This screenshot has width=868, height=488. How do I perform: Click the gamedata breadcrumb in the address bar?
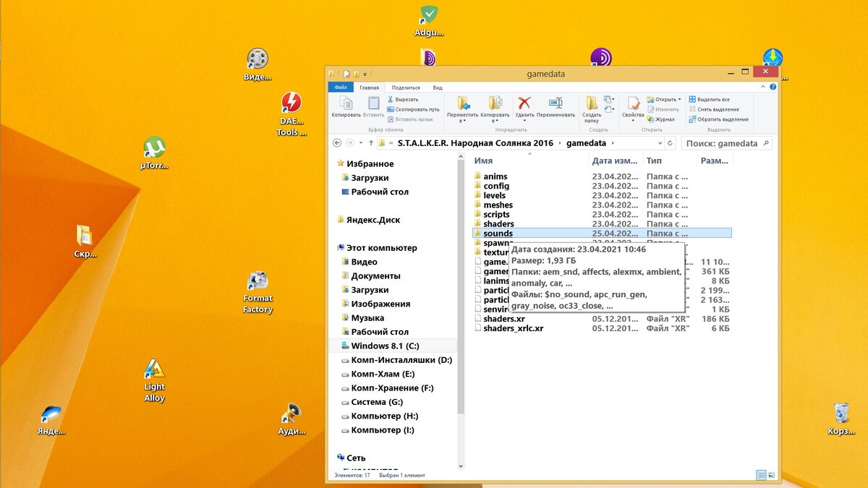(586, 143)
